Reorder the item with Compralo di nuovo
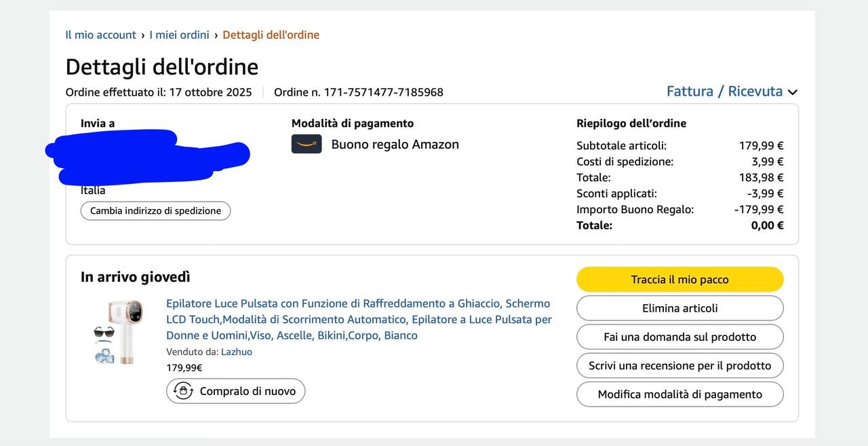This screenshot has height=446, width=868. (236, 391)
